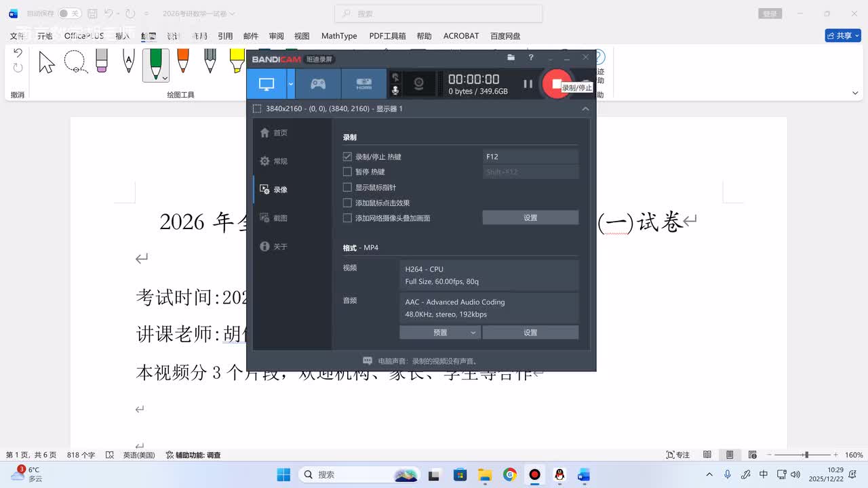Switch to the 视图 ribbon tab

point(302,36)
